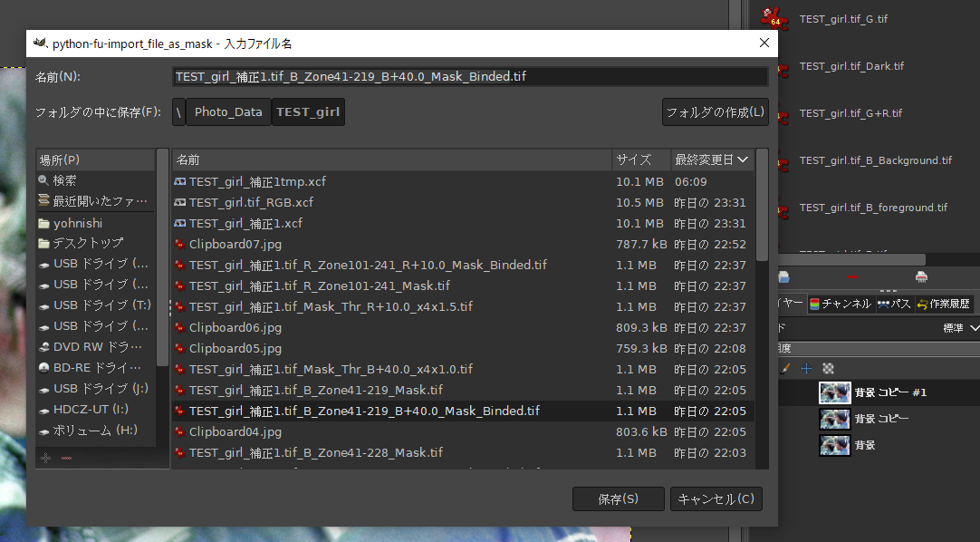
Task: Click the Wilber icon in the dialog title bar
Action: tap(40, 43)
